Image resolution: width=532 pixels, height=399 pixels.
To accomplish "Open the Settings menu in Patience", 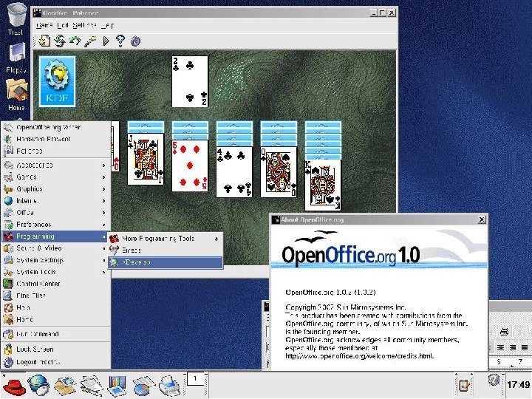I will [x=84, y=25].
